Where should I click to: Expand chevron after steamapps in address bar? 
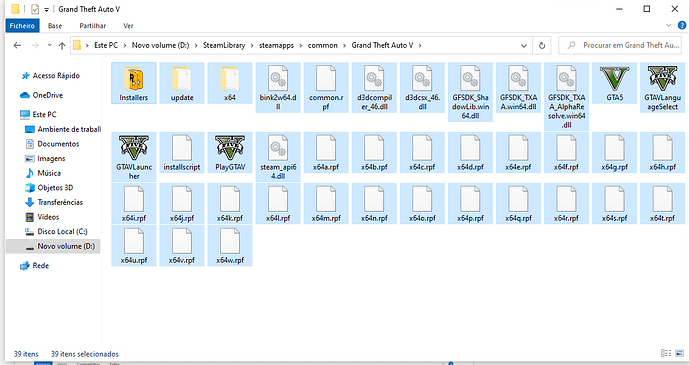(x=301, y=45)
